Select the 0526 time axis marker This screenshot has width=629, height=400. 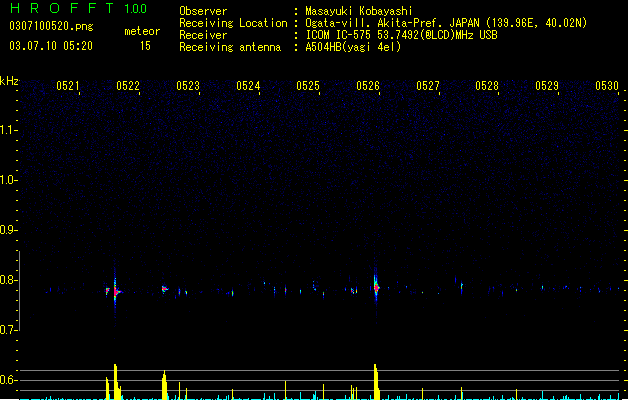[x=368, y=85]
